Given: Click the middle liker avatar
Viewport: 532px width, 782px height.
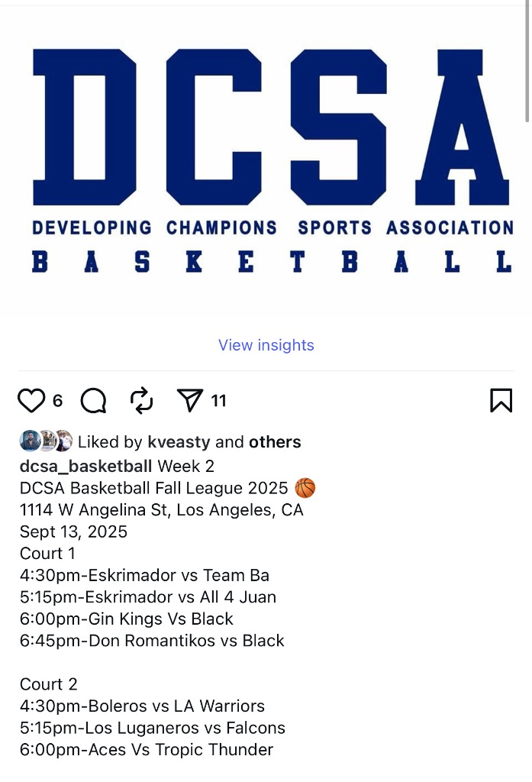Looking at the screenshot, I should click(x=47, y=441).
